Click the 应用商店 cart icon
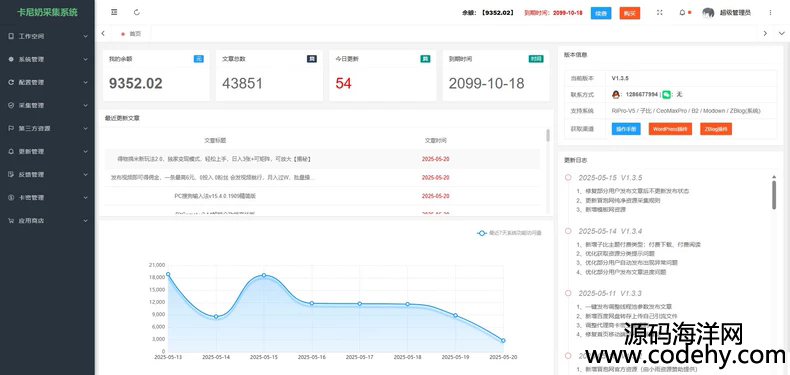Viewport: 790px width, 375px height. [11, 220]
